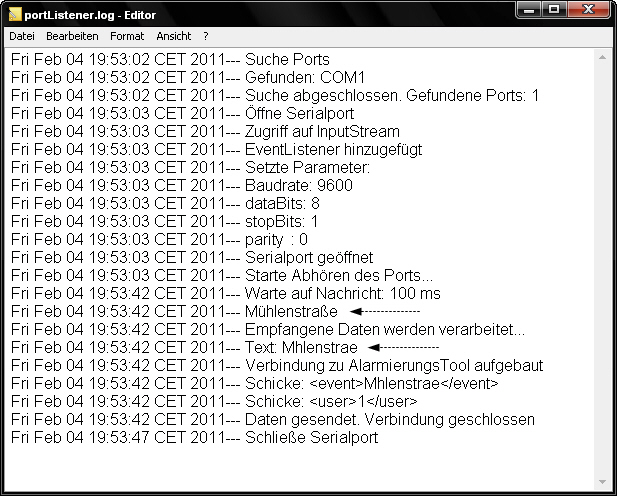Open the Datei menu
This screenshot has width=617, height=496.
pos(22,36)
